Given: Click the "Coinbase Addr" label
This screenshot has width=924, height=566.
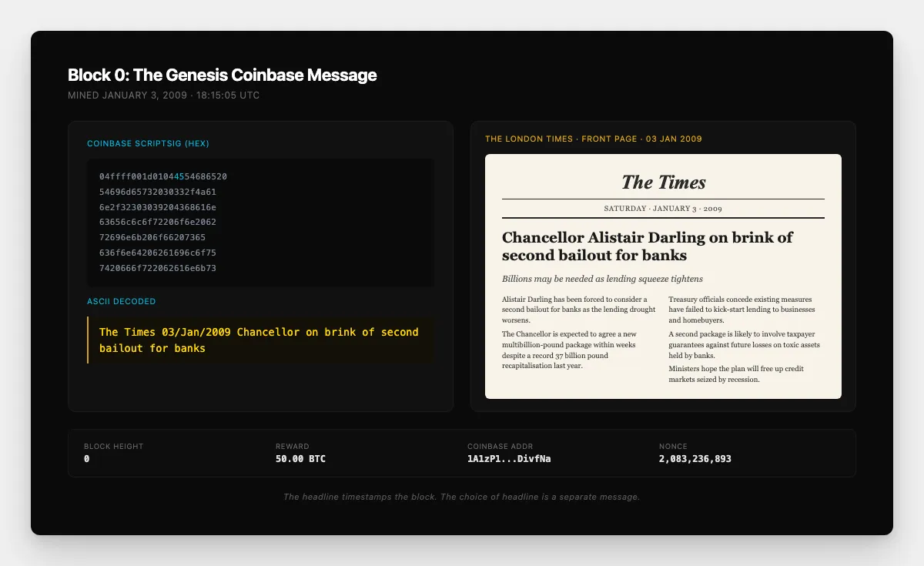Looking at the screenshot, I should [500, 447].
